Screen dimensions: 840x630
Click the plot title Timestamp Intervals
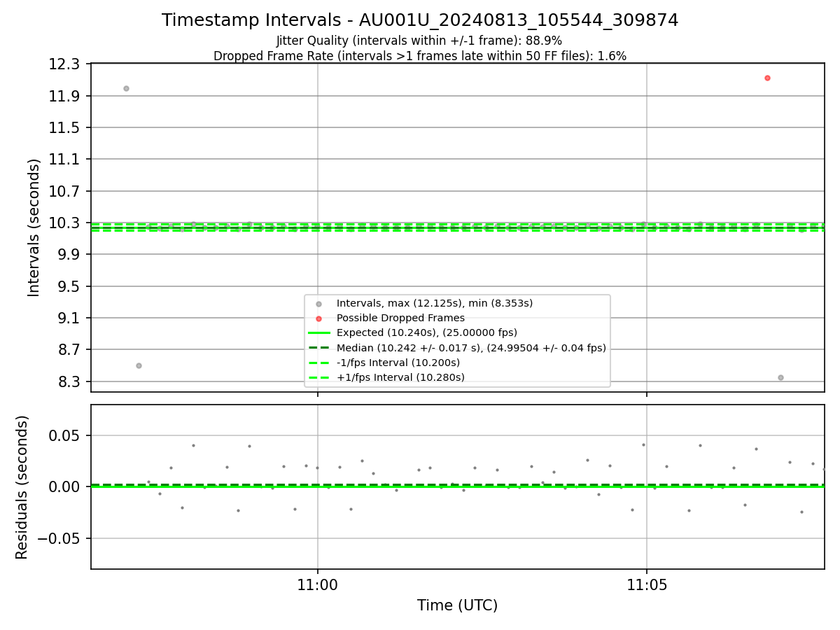420,20
